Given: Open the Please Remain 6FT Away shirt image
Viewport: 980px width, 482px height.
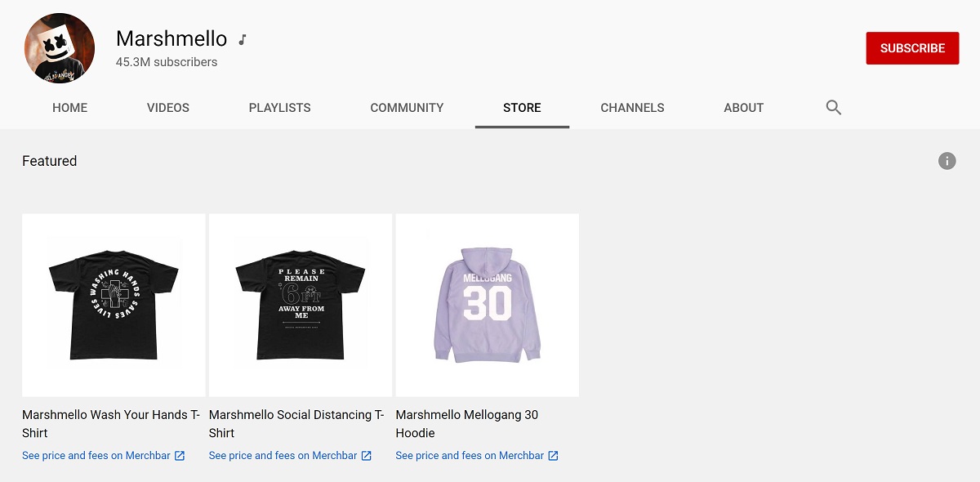Looking at the screenshot, I should tap(301, 306).
